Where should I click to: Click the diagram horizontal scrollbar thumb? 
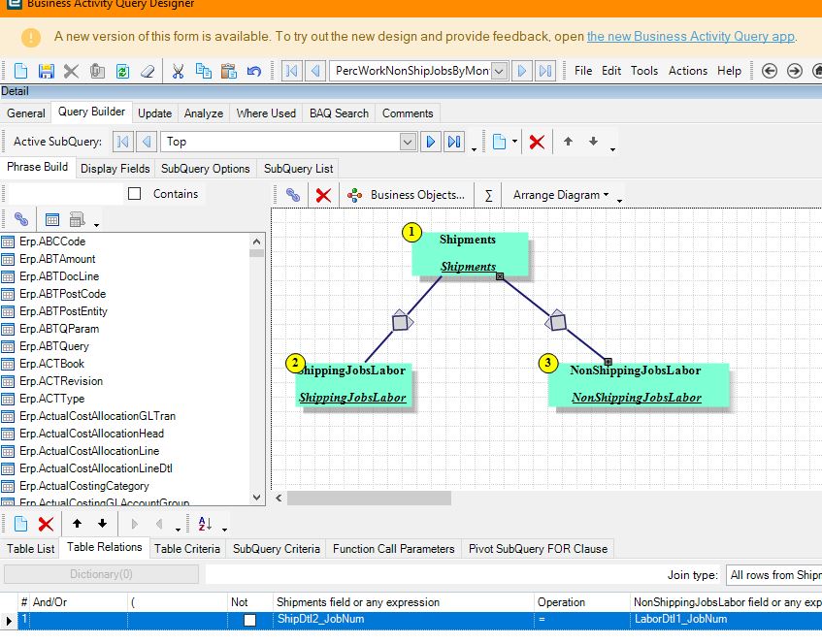tap(369, 498)
